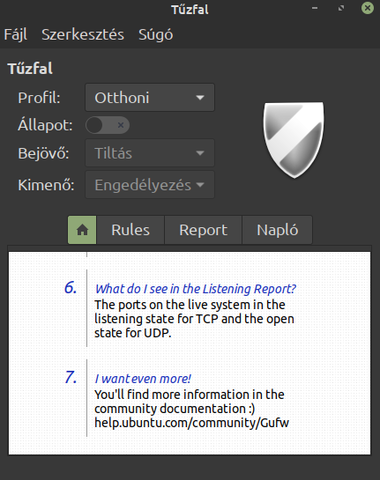Expand the Kimenő dropdown showing Engedélyezés
The width and height of the screenshot is (380, 480).
coord(150,185)
